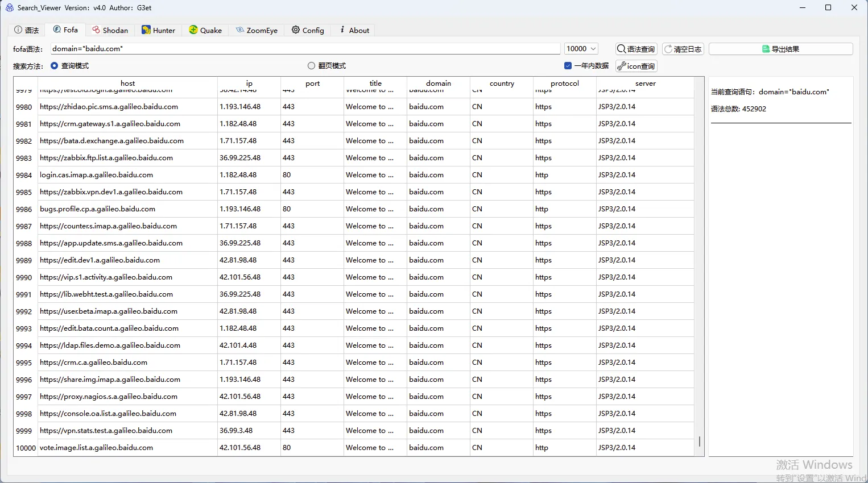
Task: Click the port column header
Action: (312, 83)
